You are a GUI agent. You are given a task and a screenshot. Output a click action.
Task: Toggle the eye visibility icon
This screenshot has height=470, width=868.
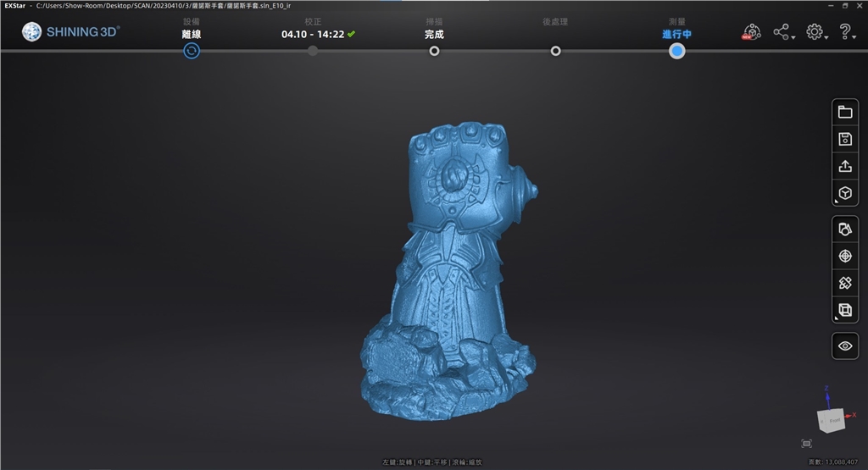(844, 346)
